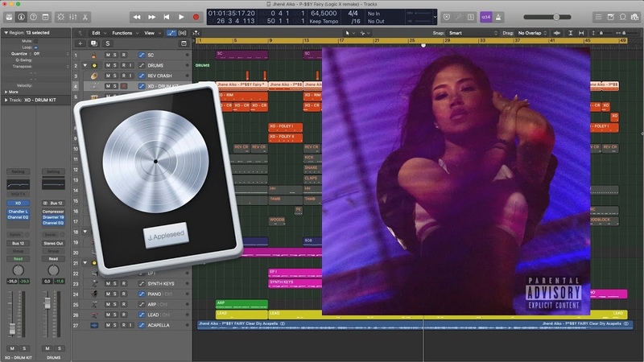Open the Command-click tool menu

click(365, 33)
